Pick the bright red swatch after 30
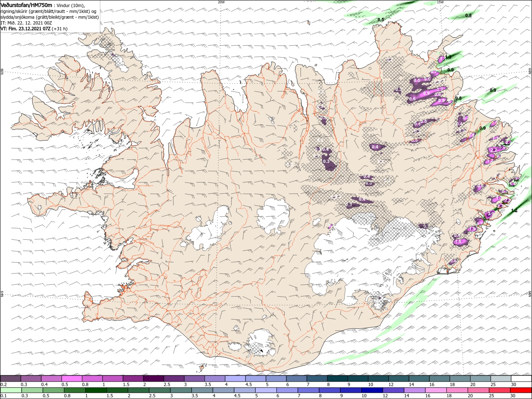532x399 pixels. (521, 390)
